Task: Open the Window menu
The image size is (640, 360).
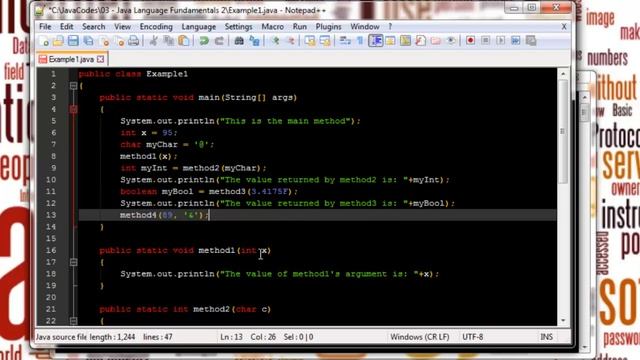Action: pos(364,27)
